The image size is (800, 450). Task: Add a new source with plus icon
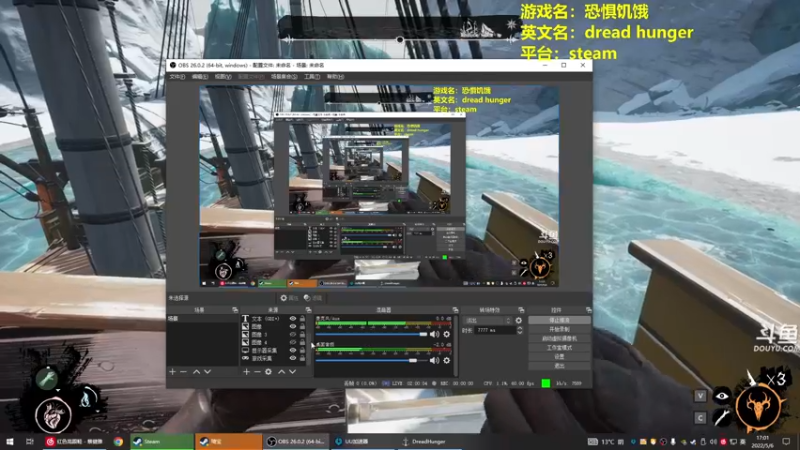(246, 372)
